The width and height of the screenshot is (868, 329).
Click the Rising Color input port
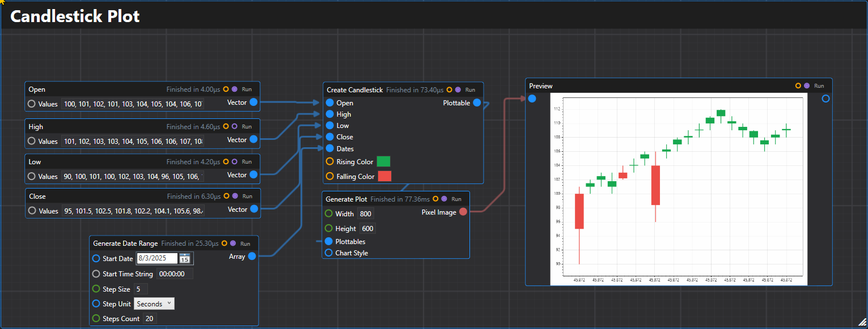point(330,161)
